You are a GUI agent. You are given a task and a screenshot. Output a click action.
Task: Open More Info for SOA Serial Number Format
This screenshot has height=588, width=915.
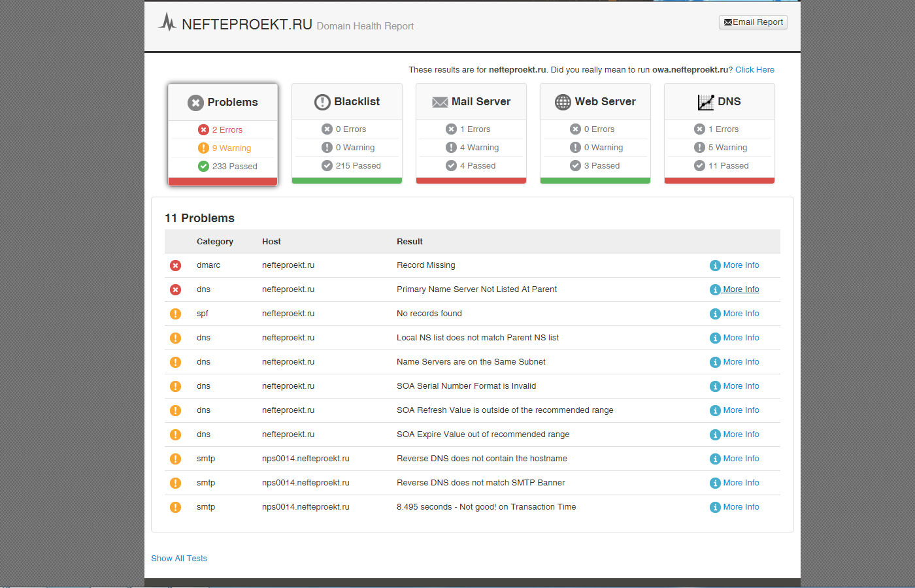tap(740, 386)
